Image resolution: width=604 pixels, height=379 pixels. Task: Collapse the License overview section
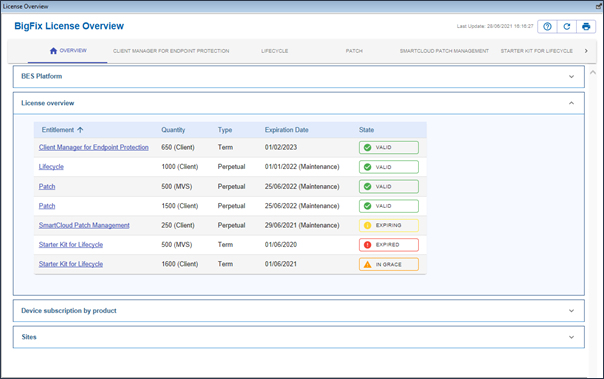pyautogui.click(x=571, y=103)
